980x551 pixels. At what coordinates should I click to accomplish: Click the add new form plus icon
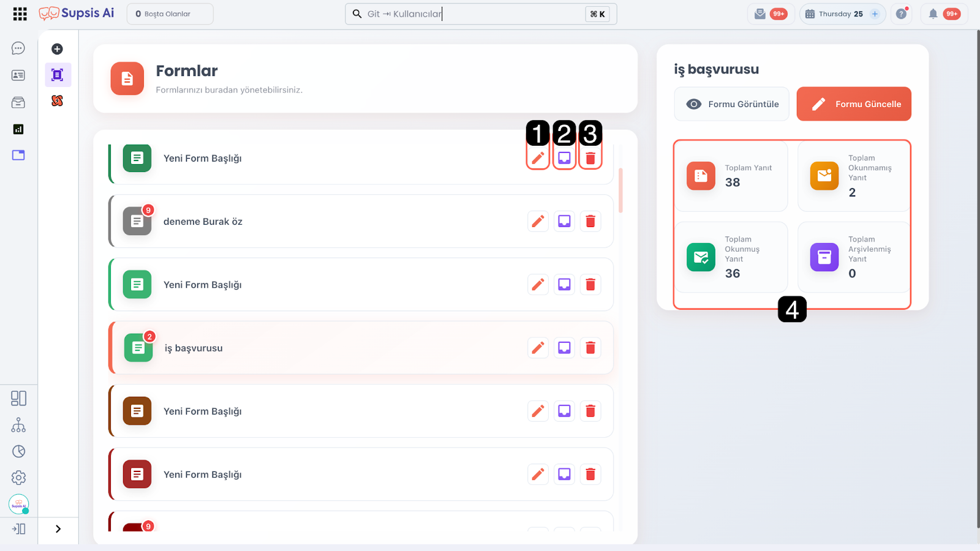pos(57,49)
